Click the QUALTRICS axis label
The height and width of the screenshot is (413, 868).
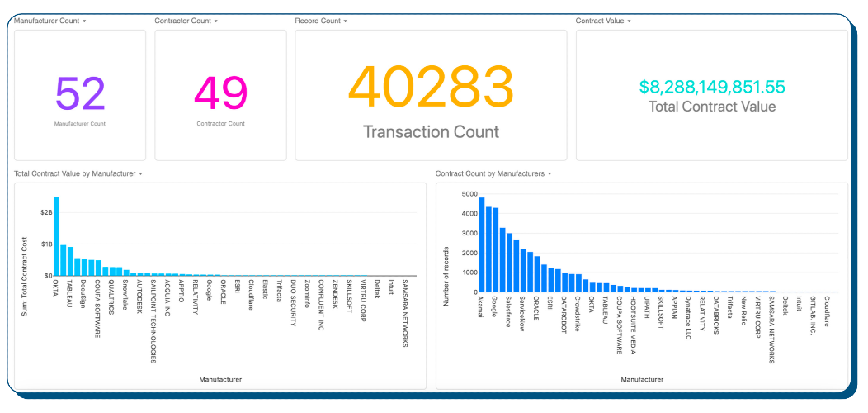coord(112,297)
